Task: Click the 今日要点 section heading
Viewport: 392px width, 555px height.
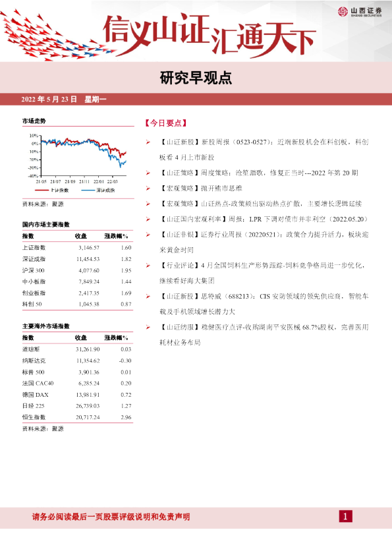Action: point(165,123)
